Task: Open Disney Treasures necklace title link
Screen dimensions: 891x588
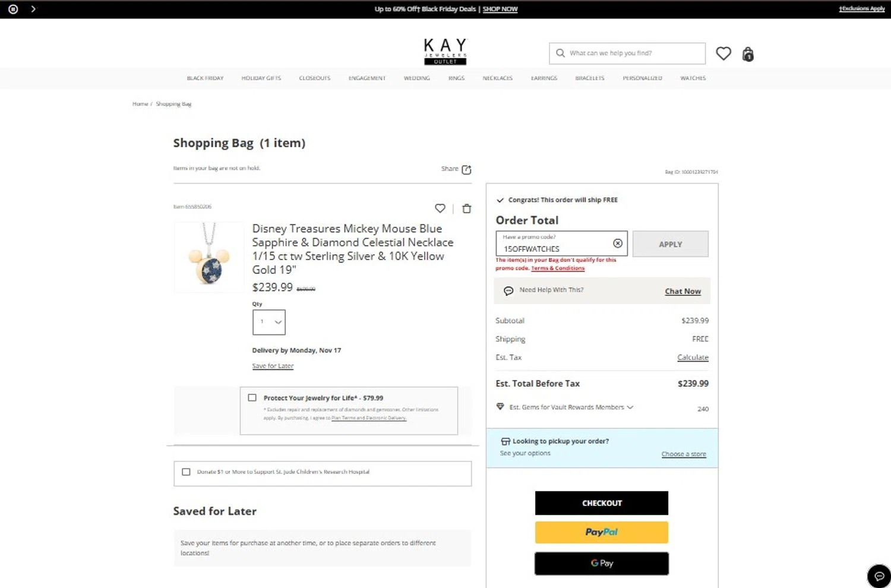Action: pyautogui.click(x=353, y=249)
